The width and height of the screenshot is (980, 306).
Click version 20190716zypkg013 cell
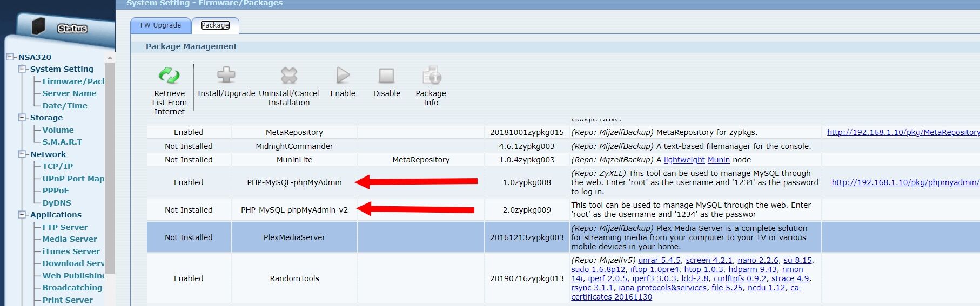tap(527, 278)
